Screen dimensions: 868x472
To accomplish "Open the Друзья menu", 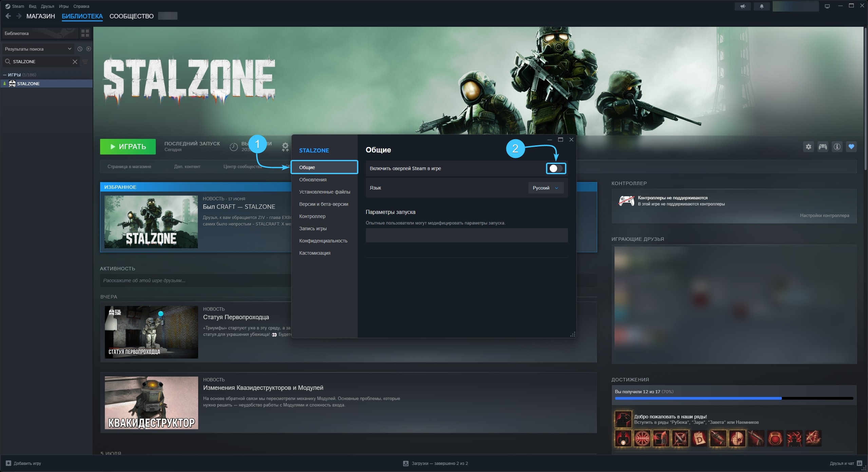I will coord(48,6).
